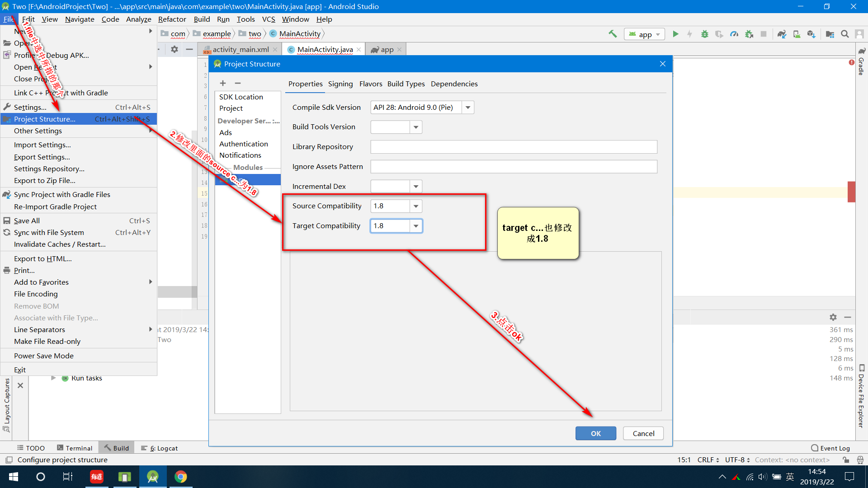Click OK in Project Structure dialog
This screenshot has width=868, height=488.
(595, 433)
